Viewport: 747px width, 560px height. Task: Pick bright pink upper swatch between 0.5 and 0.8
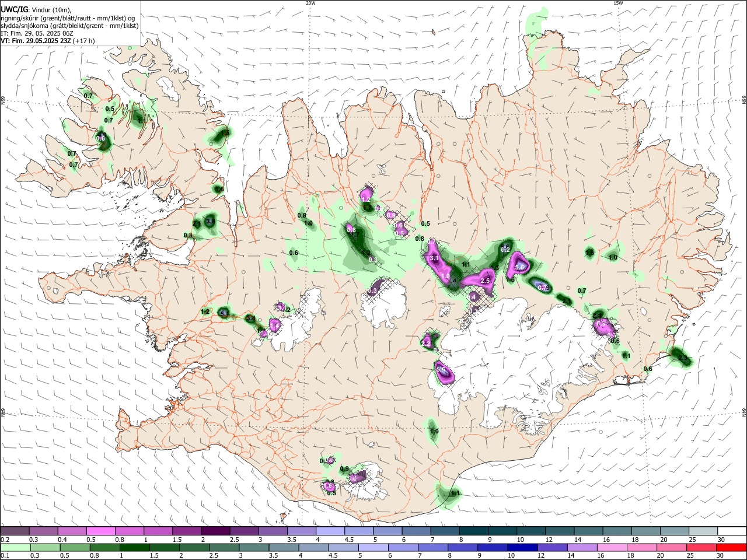tap(101, 531)
